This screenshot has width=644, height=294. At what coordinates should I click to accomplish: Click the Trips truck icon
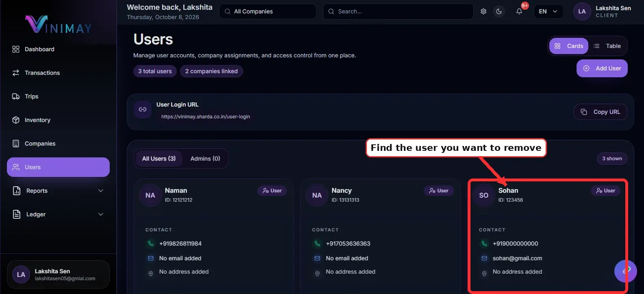[16, 96]
